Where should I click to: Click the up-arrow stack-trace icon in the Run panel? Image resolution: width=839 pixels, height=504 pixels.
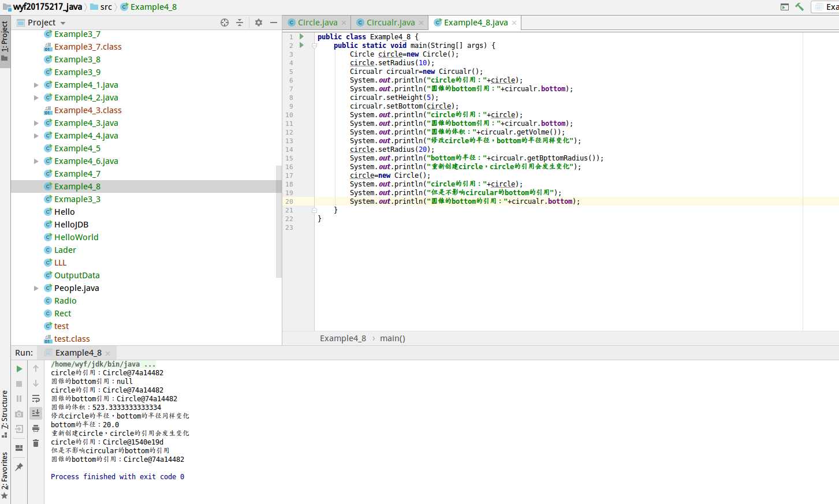click(x=36, y=369)
